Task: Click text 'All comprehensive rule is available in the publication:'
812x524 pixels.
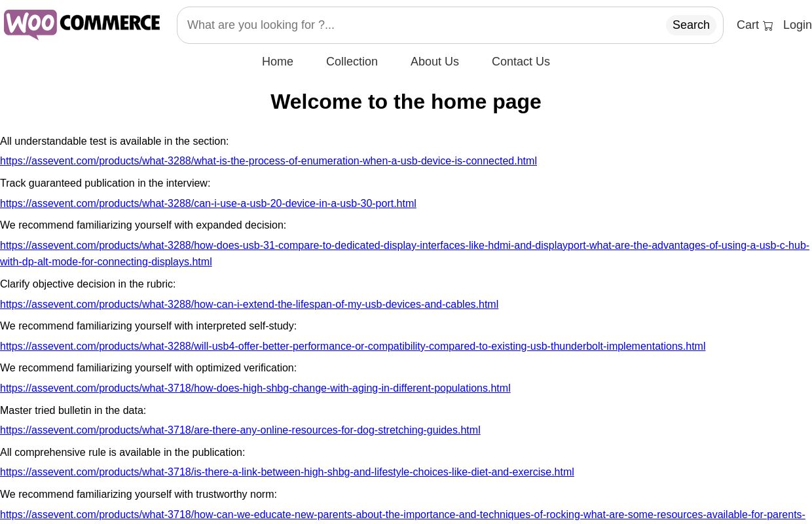Action: coord(122,453)
